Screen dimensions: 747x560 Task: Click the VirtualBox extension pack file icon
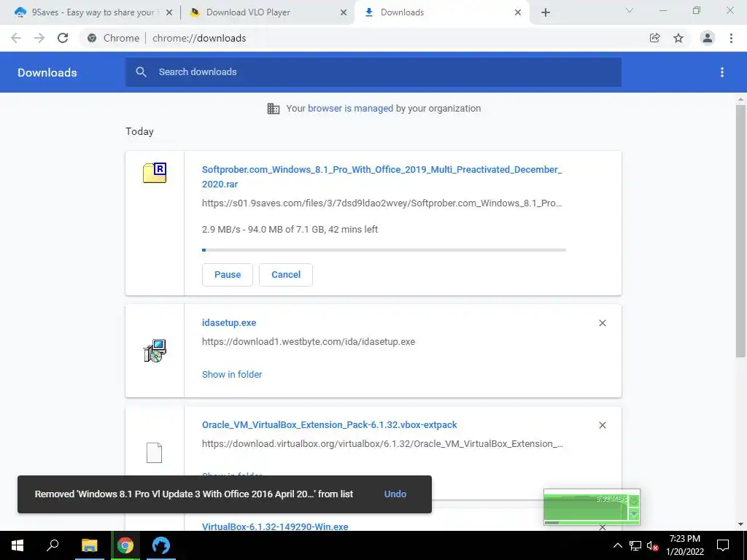click(154, 453)
